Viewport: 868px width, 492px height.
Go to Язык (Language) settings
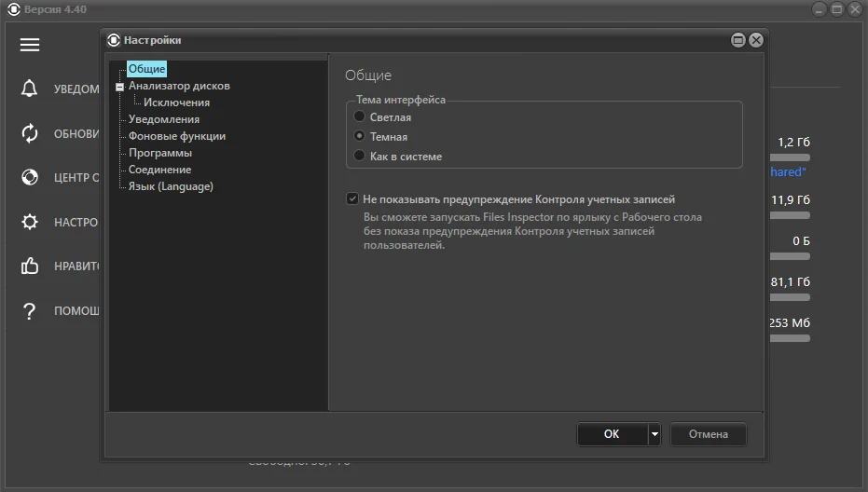click(x=171, y=186)
